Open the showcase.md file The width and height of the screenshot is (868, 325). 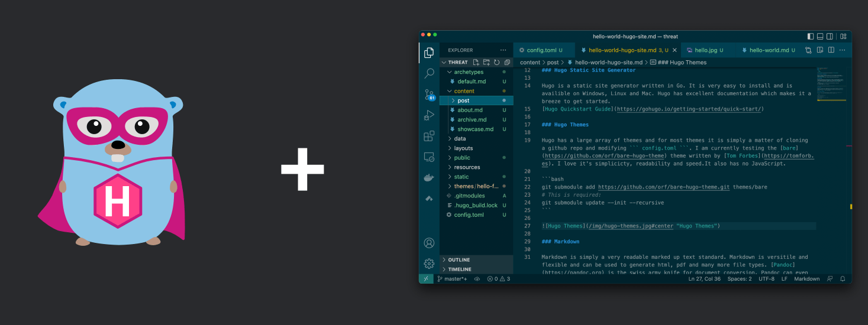pyautogui.click(x=476, y=129)
